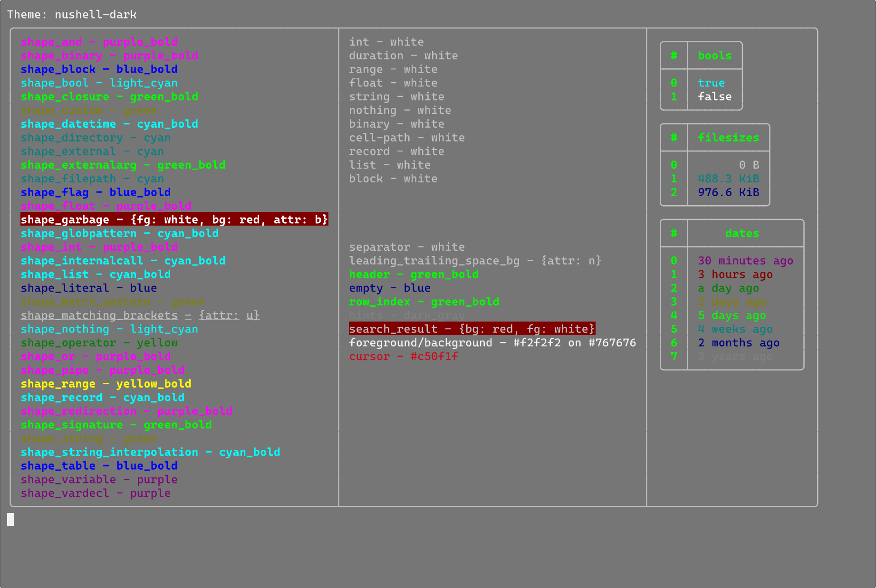Click '976.6 KiB' filesize cell
This screenshot has height=588, width=876.
point(728,192)
